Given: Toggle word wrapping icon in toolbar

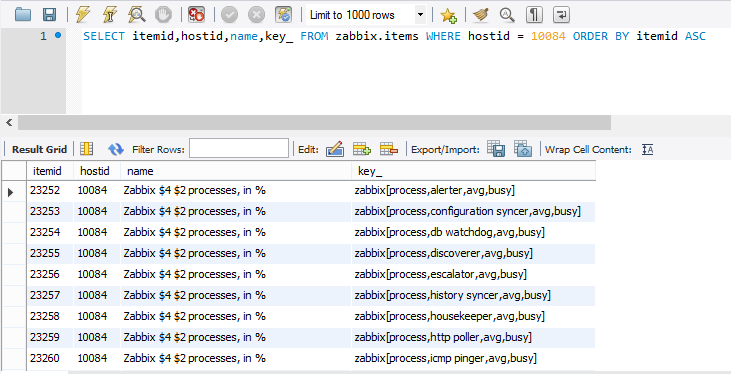Looking at the screenshot, I should point(561,14).
